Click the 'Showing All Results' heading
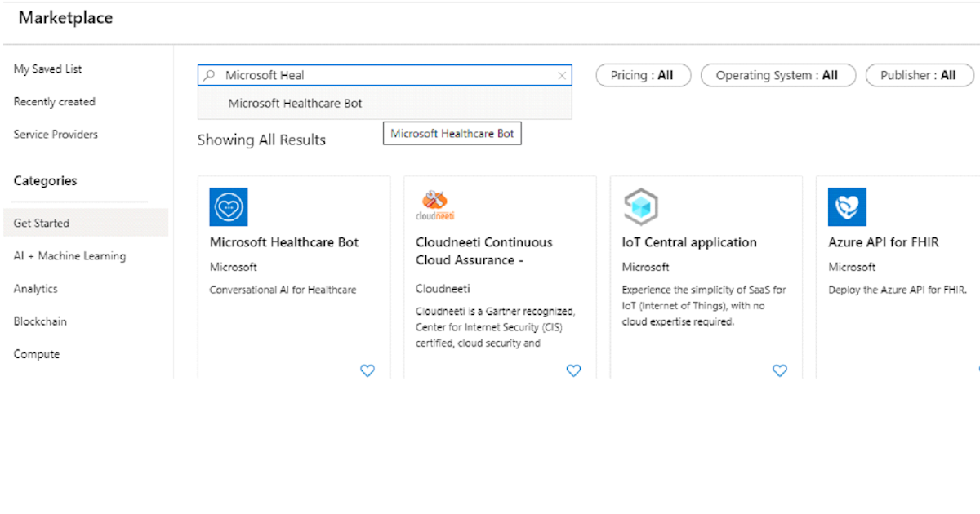The height and width of the screenshot is (514, 980). tap(261, 140)
